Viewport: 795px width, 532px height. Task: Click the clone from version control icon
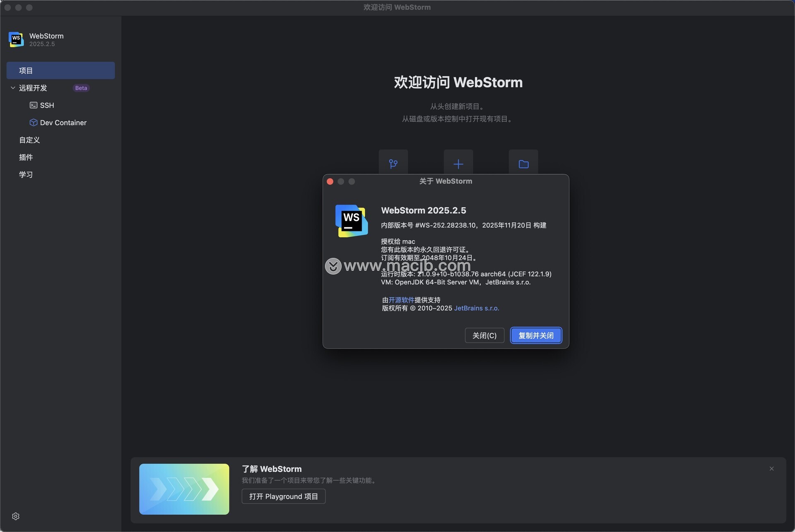tap(393, 164)
